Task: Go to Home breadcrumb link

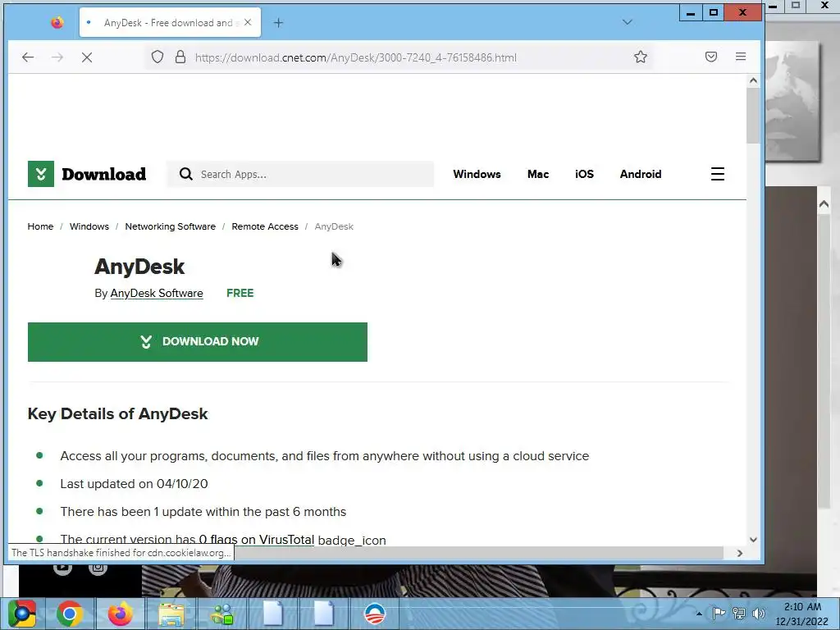Action: (41, 226)
